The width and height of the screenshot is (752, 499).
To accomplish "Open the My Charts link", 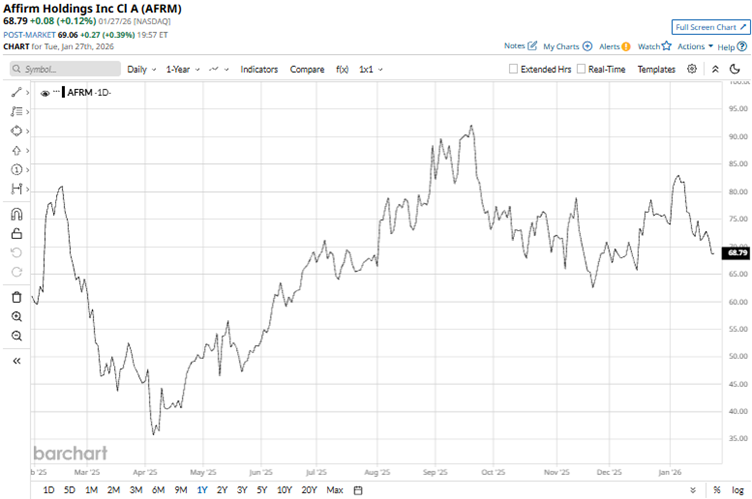I will [x=567, y=47].
